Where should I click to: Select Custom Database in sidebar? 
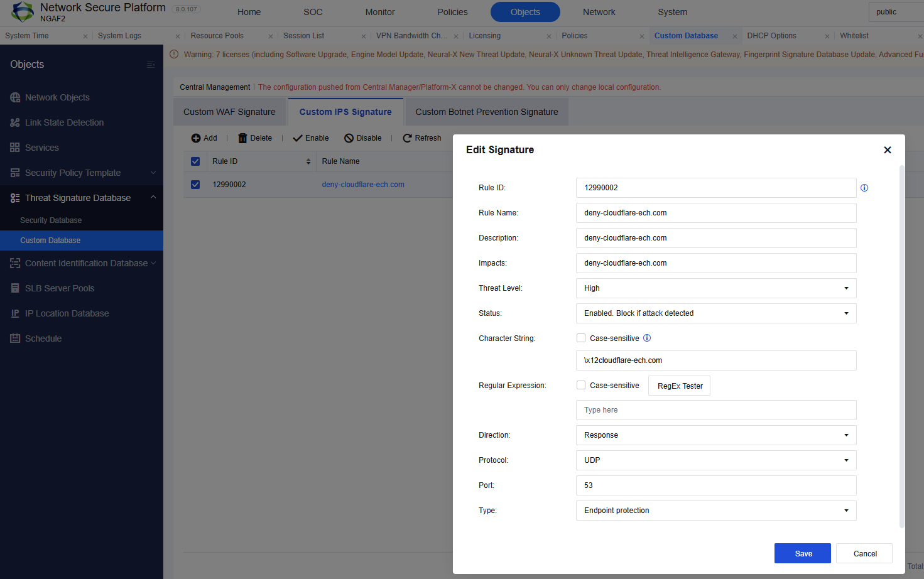(x=82, y=241)
